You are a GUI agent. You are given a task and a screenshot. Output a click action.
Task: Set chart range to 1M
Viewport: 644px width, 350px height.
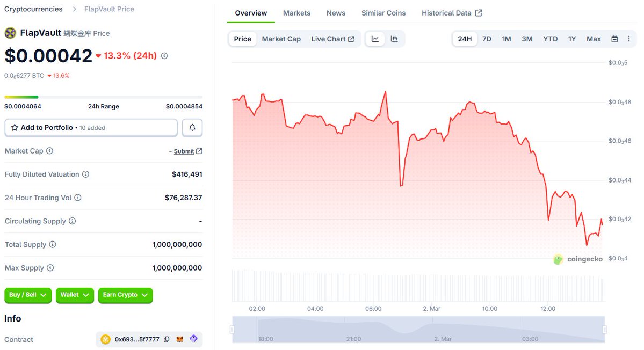506,39
